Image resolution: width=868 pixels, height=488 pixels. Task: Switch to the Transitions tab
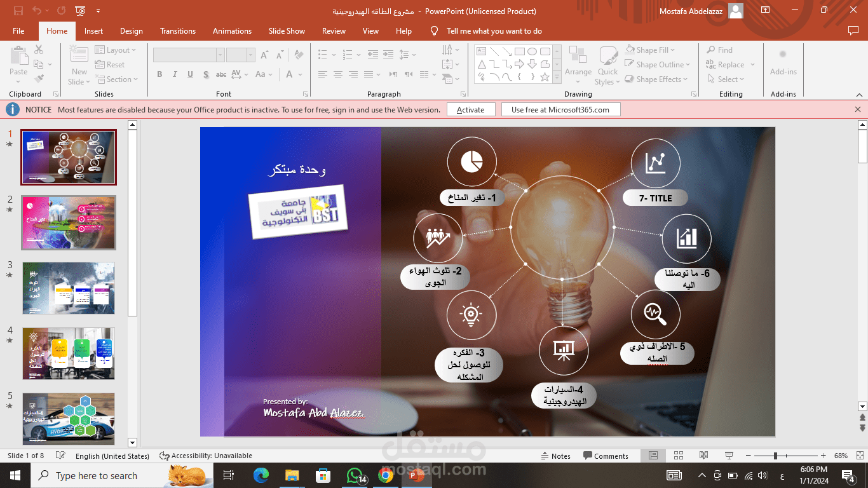(x=178, y=30)
